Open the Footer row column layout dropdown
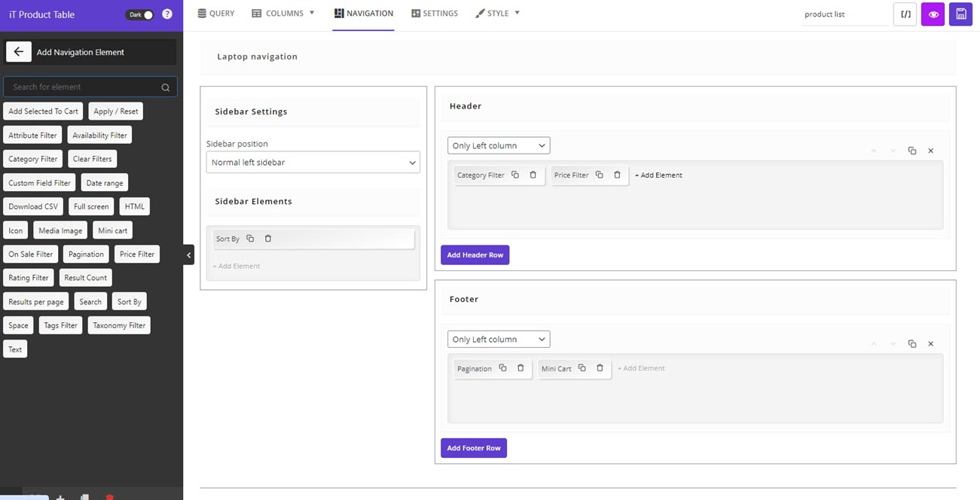Screen dimensions: 980x500 coord(499,339)
